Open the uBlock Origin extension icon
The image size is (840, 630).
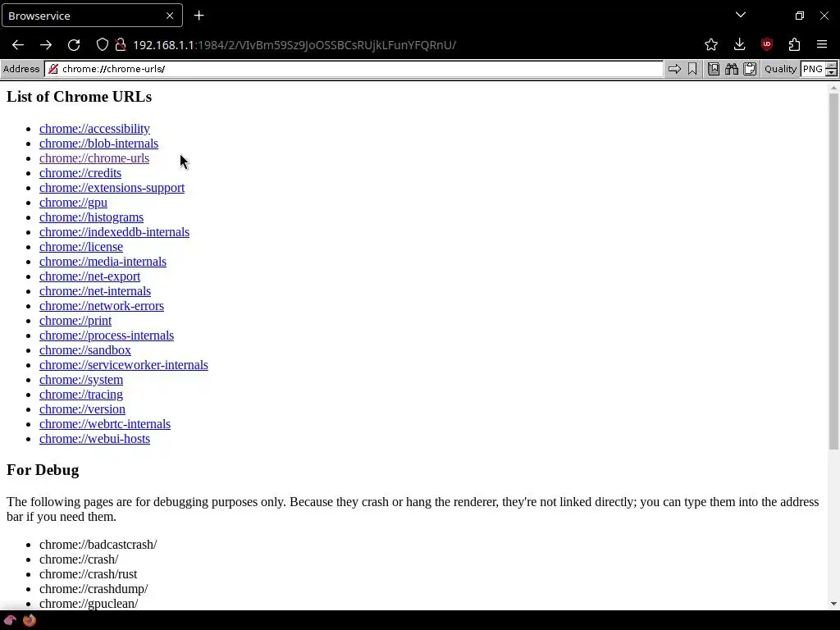(x=767, y=44)
